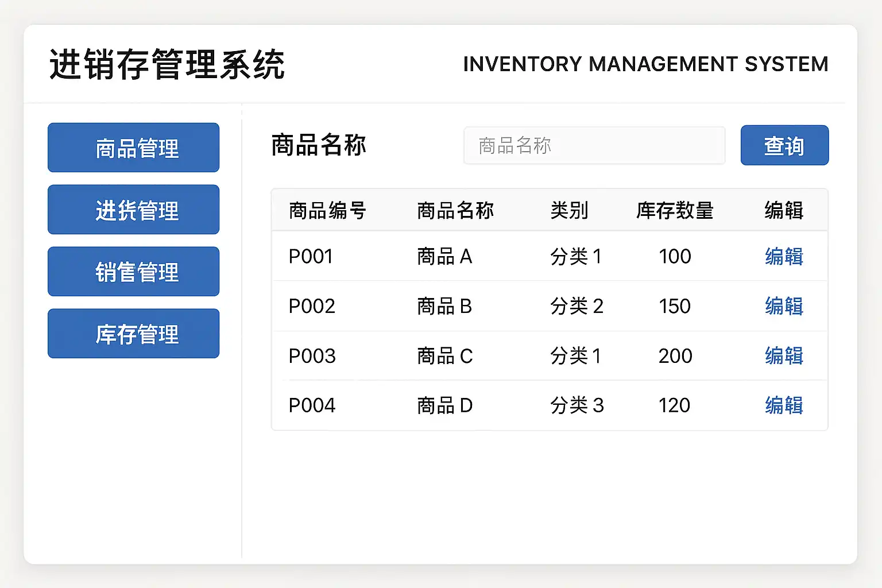Click 编辑 link for product P001
This screenshot has width=882, height=588.
coord(783,257)
